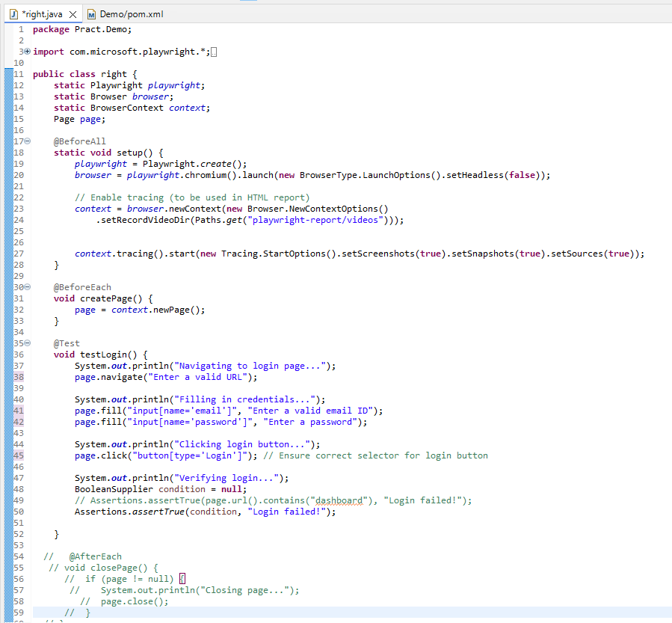
Task: Click "void testLogin() {" signature
Action: (x=101, y=355)
